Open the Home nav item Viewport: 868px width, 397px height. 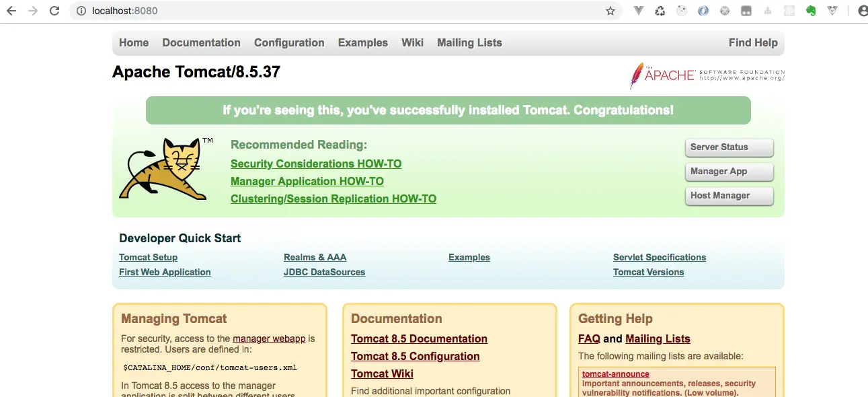(134, 42)
